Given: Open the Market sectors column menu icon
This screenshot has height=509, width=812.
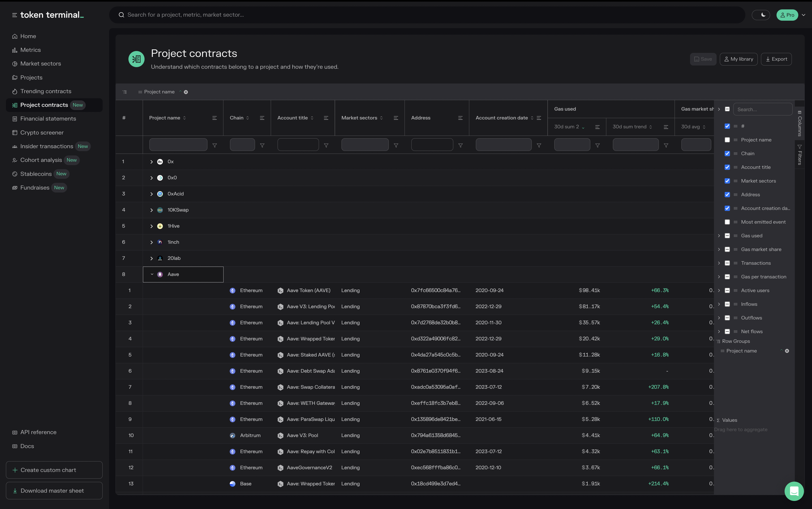Looking at the screenshot, I should point(396,118).
